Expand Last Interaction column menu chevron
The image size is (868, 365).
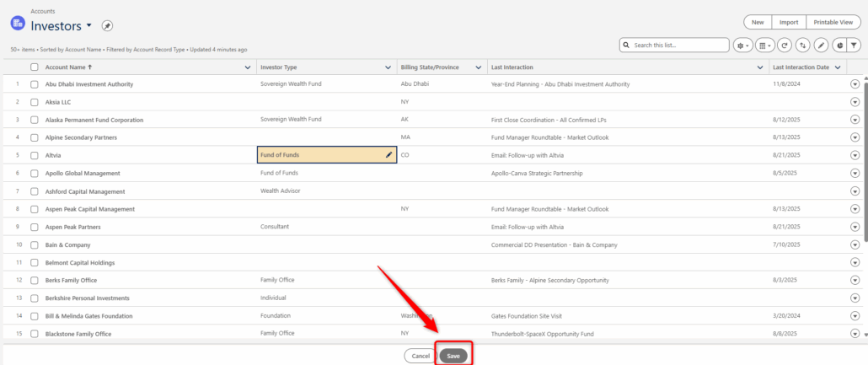click(760, 67)
